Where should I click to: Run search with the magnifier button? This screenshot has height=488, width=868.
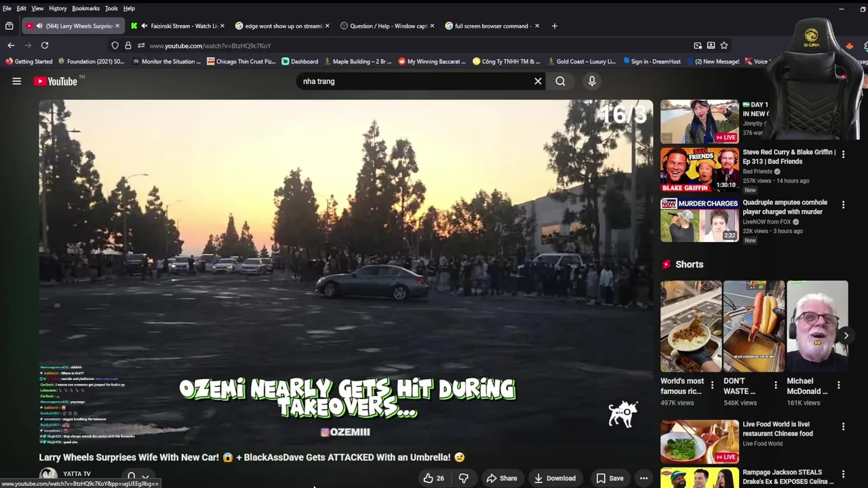[560, 81]
